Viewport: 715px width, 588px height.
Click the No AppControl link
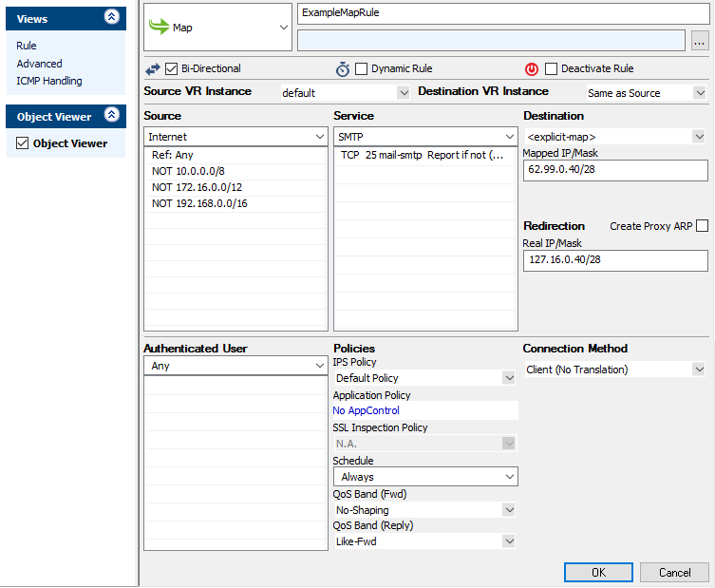366,410
